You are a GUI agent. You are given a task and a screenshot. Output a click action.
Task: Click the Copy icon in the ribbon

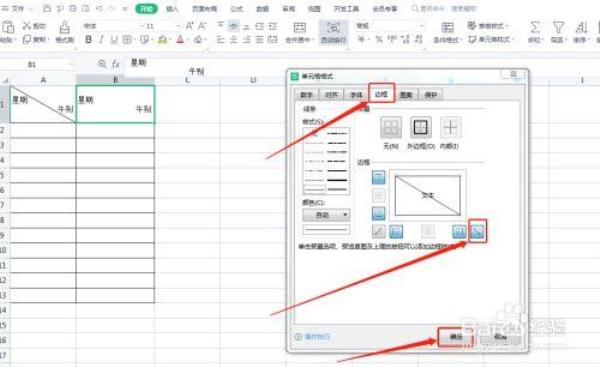coord(26,39)
